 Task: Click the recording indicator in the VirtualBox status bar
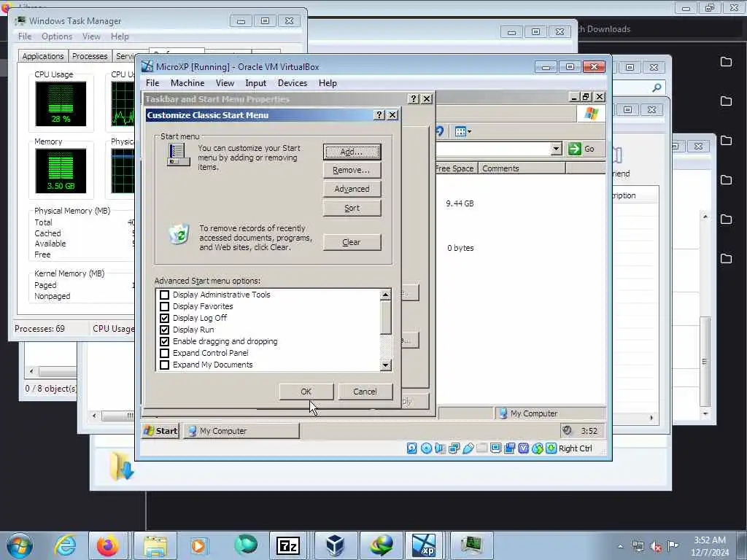pos(509,448)
